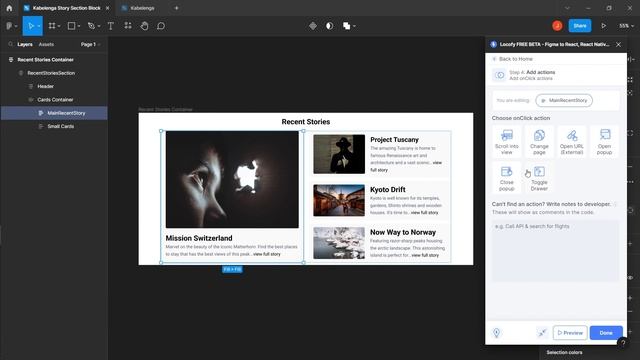Click the notes to developer text field
640x360 pixels.
point(555,251)
